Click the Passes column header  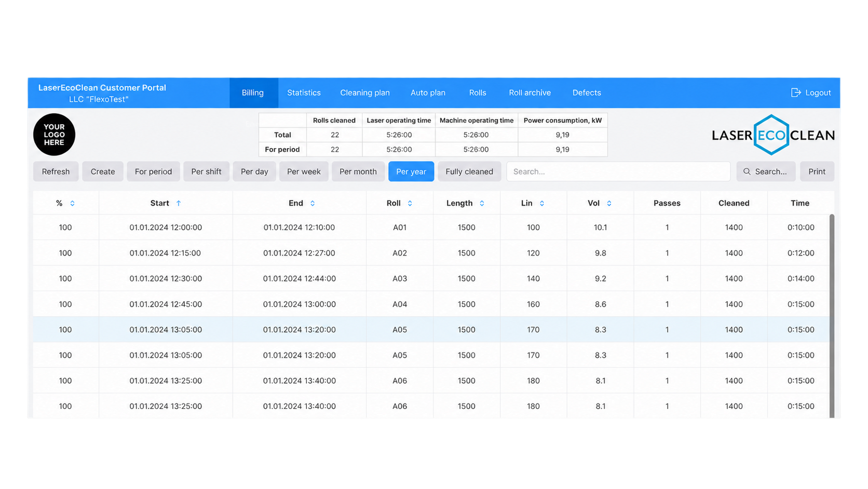click(667, 203)
